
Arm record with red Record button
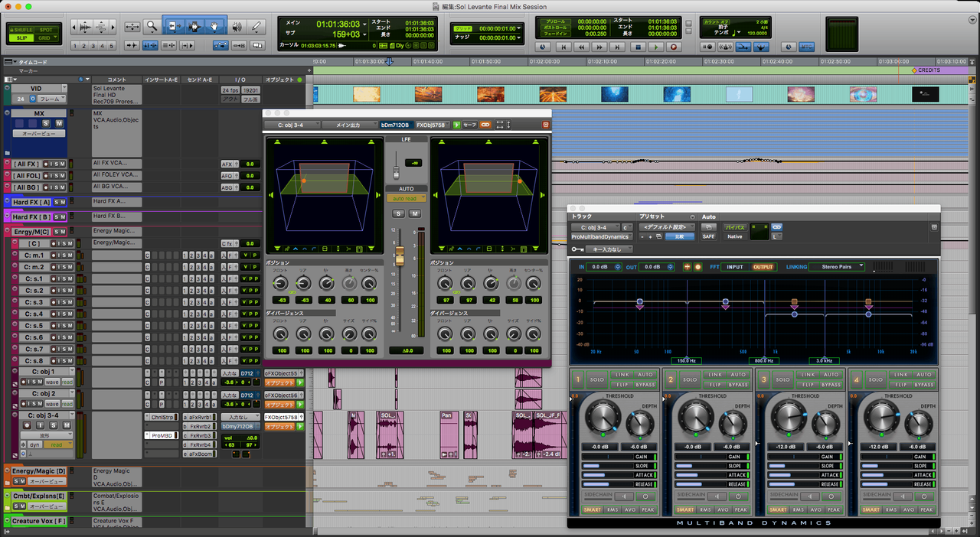[x=675, y=47]
